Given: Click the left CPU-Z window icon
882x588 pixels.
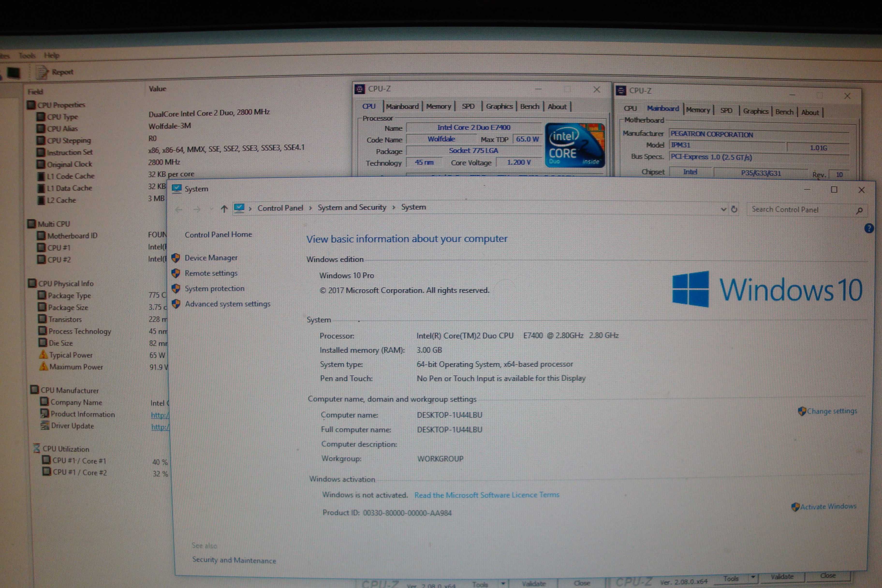Looking at the screenshot, I should click(360, 89).
